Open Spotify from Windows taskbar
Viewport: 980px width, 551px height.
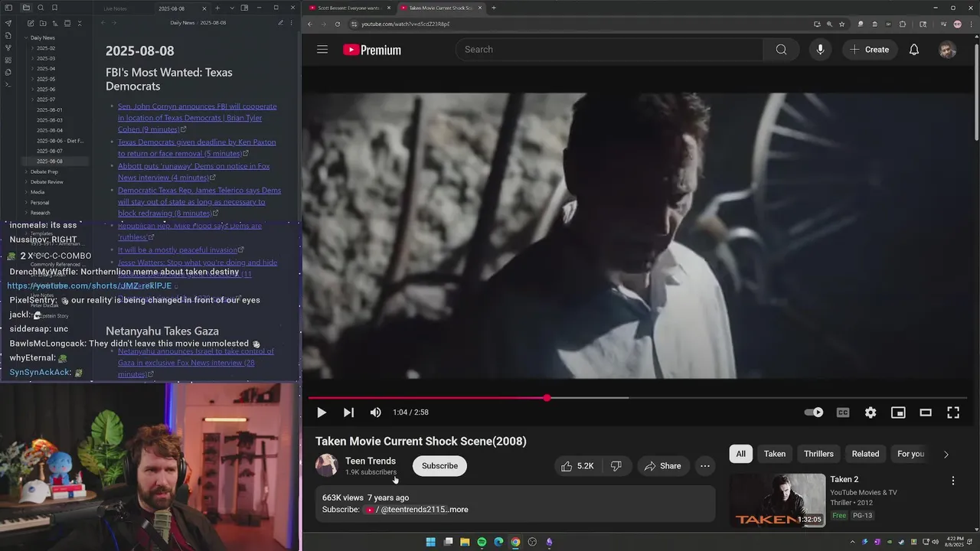(x=482, y=542)
